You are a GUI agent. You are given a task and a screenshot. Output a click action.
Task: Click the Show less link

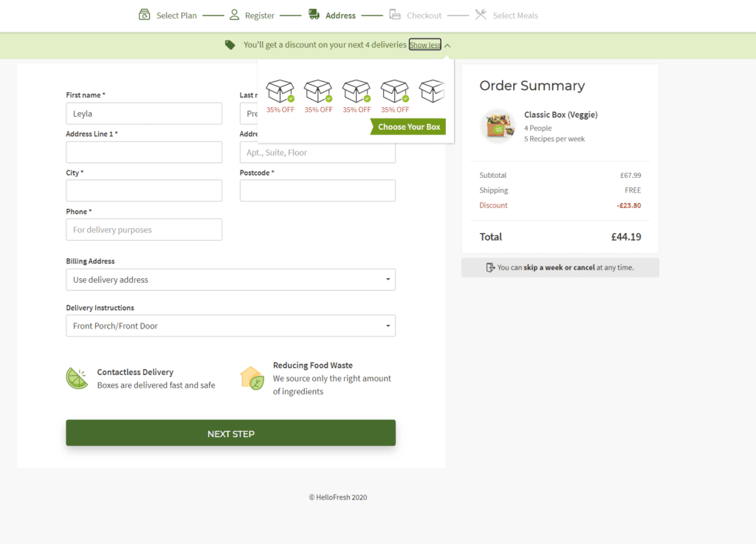tap(425, 44)
